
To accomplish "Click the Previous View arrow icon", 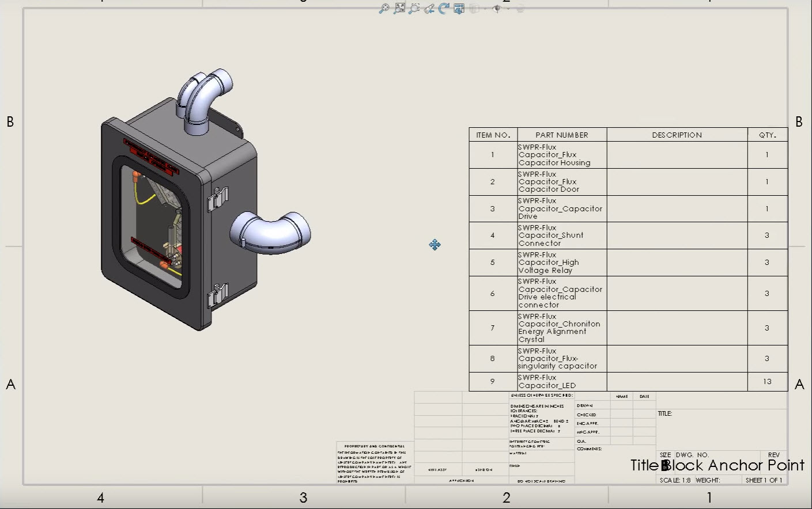I will coord(428,9).
